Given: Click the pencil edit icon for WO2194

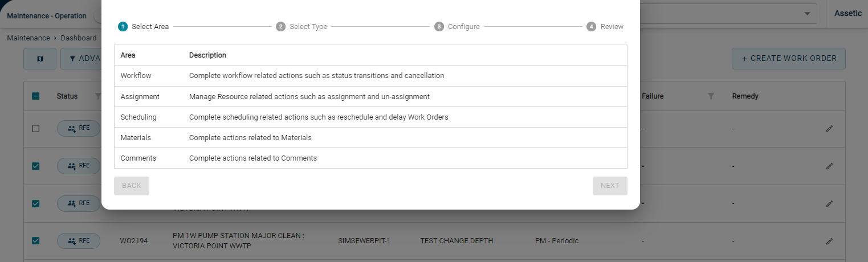Looking at the screenshot, I should (x=829, y=241).
